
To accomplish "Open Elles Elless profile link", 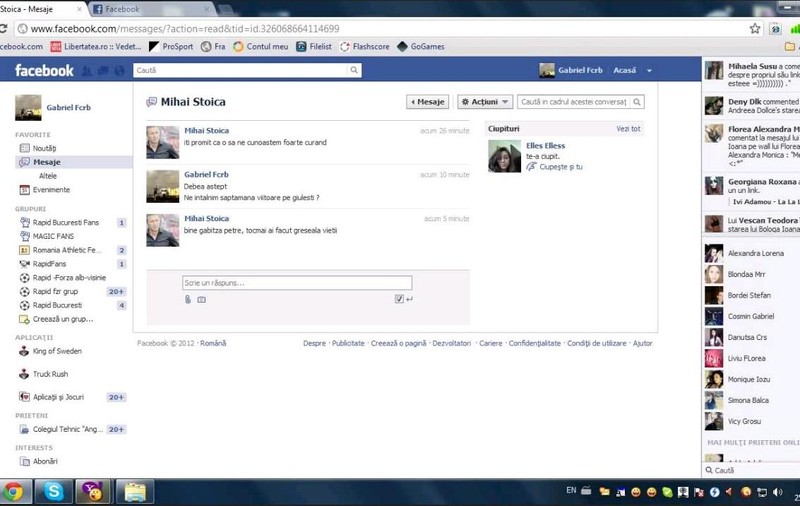I will pos(545,146).
